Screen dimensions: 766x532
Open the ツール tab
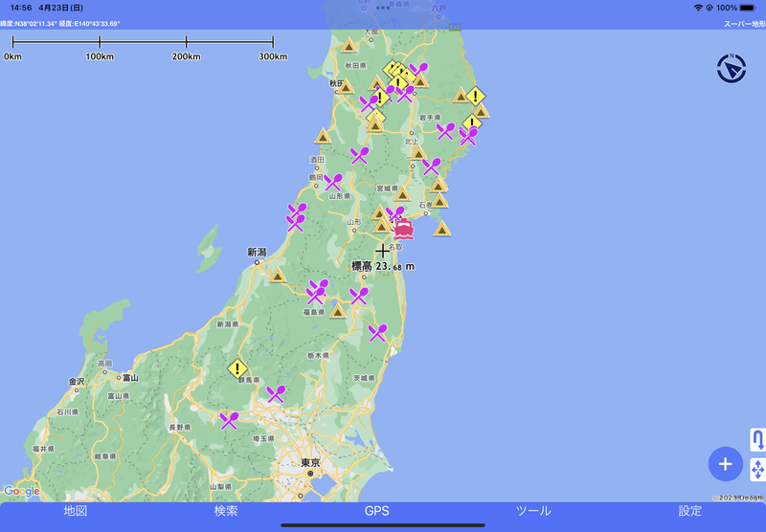[533, 511]
